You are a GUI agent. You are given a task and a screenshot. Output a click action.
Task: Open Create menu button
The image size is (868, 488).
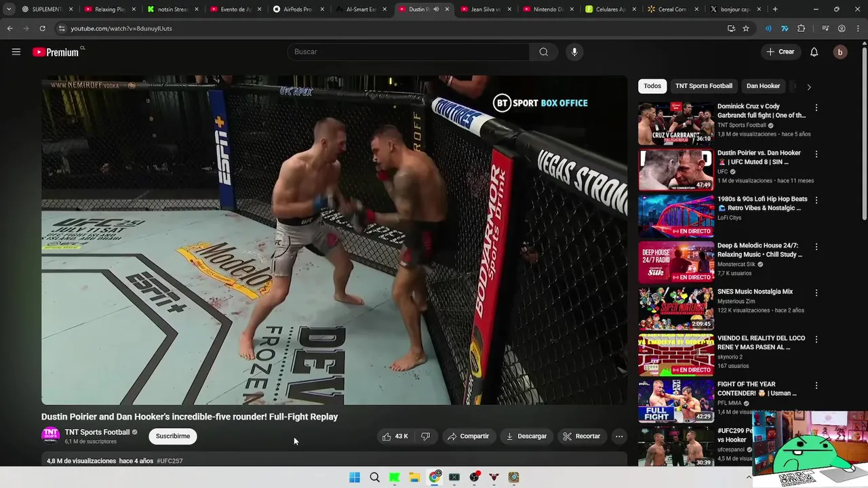click(x=781, y=52)
